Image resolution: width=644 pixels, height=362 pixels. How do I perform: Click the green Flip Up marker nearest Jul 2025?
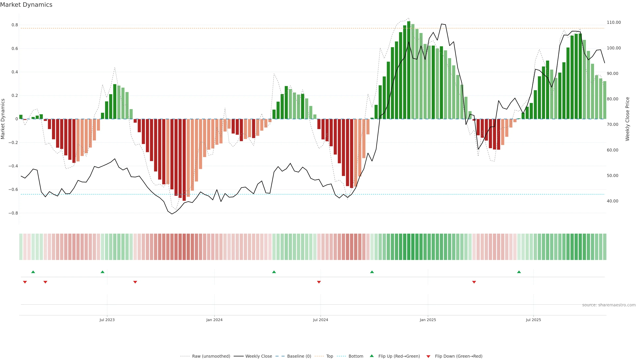coord(519,272)
